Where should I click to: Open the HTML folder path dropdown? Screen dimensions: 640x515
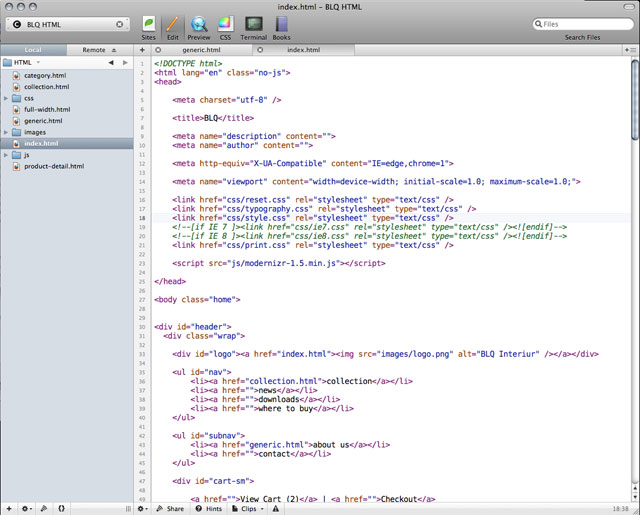22,62
